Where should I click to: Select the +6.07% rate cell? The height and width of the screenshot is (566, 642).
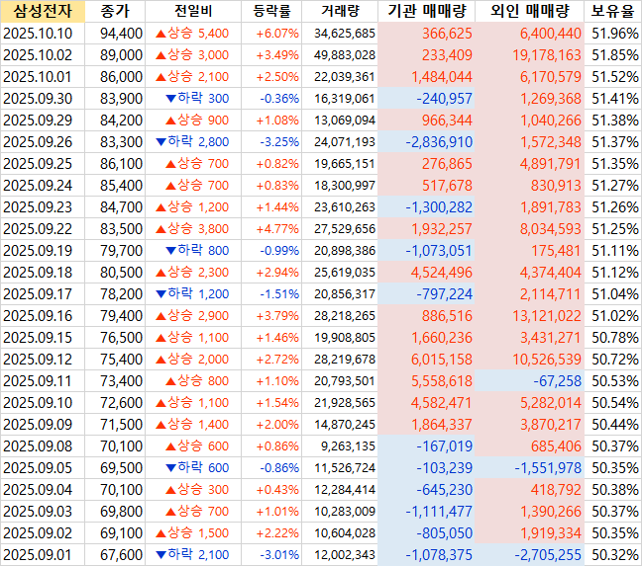[271, 33]
